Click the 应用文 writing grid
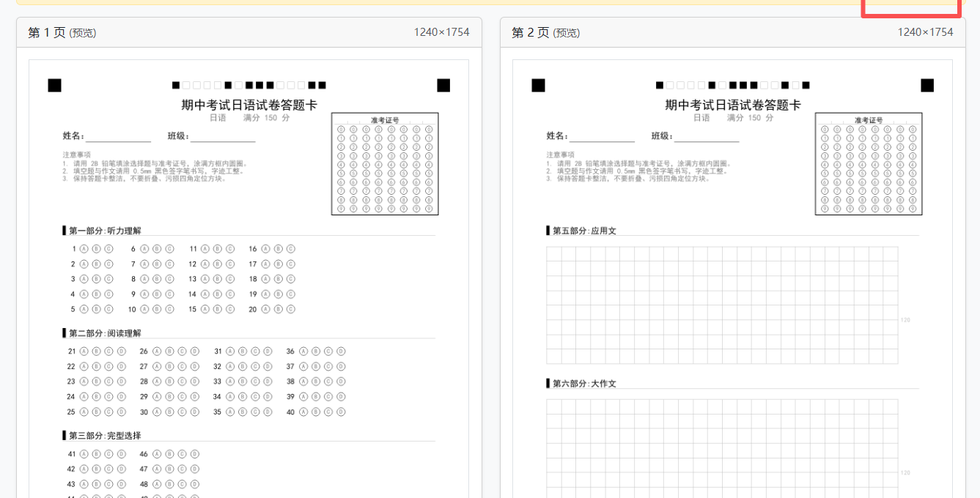Viewport: 980px width, 498px height. pyautogui.click(x=722, y=305)
